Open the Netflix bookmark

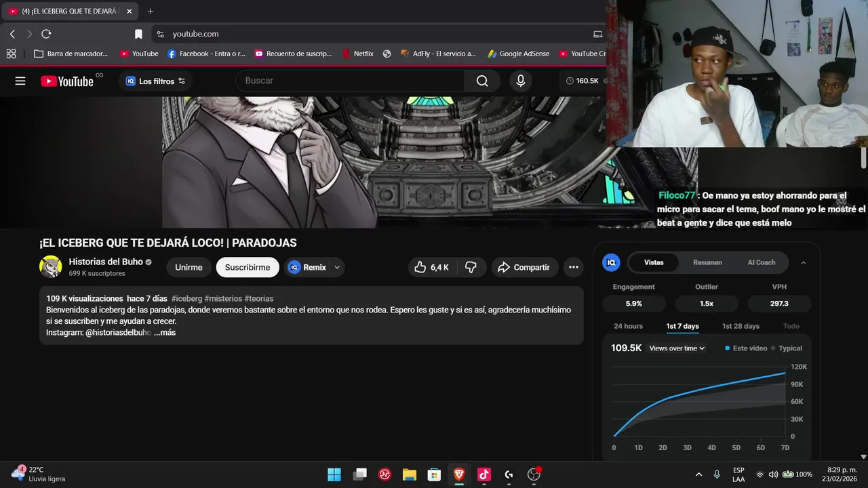pos(357,54)
